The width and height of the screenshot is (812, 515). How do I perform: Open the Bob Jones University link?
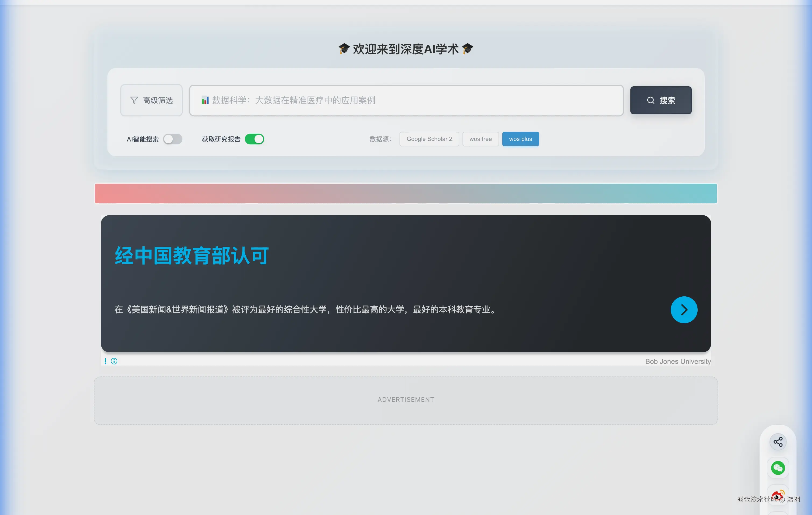pyautogui.click(x=677, y=361)
